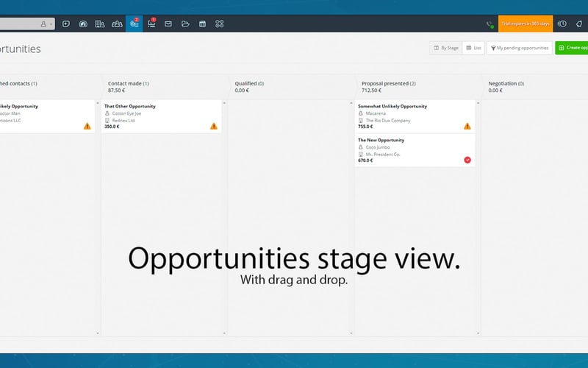The image size is (588, 368).
Task: Click the 755.0 € amount value
Action: tap(365, 127)
